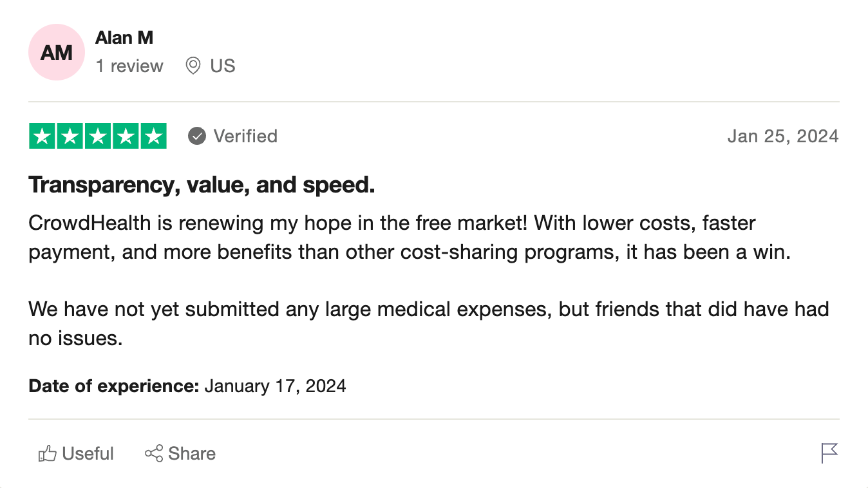
Task: Click the Verified label text
Action: pos(245,136)
